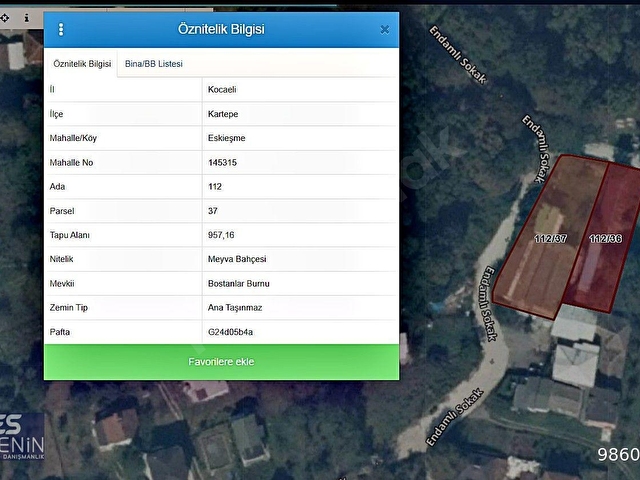Click Mahalle No value 145315

[222, 162]
